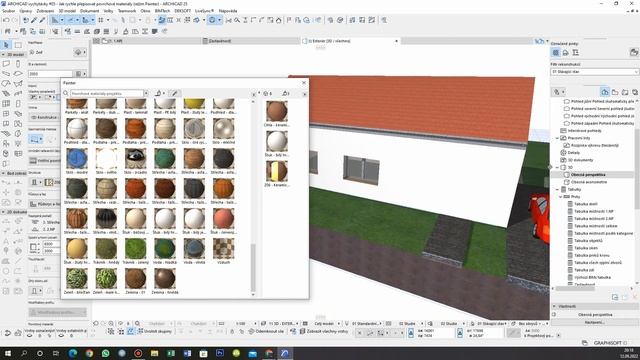This screenshot has width=640, height=360.
Task: Open the Layout Book icon in the Navigator
Action: pos(625,92)
